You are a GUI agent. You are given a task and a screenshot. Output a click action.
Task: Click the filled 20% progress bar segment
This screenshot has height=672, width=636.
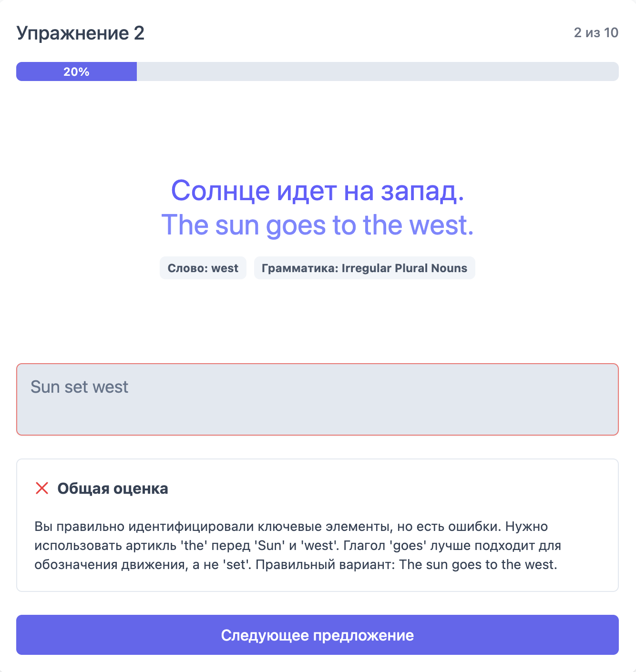point(76,71)
